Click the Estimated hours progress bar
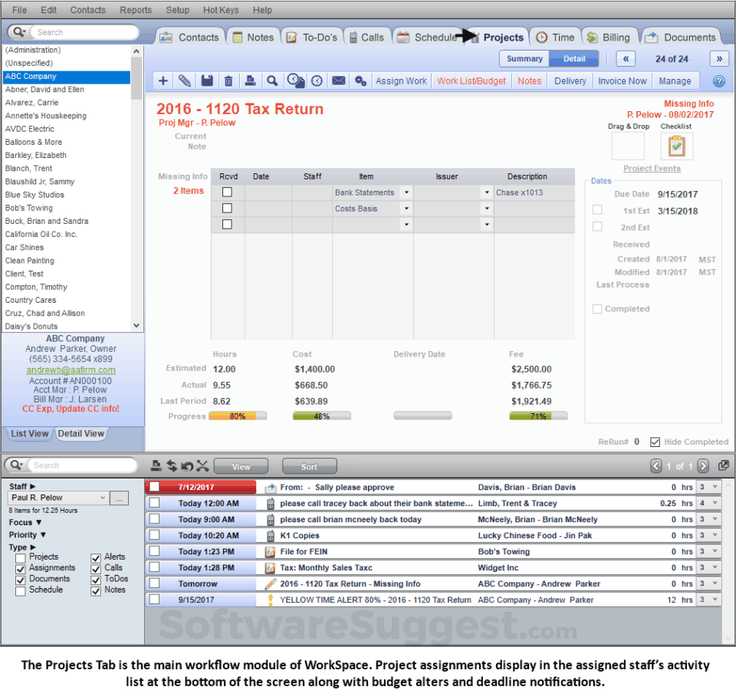 (x=239, y=417)
